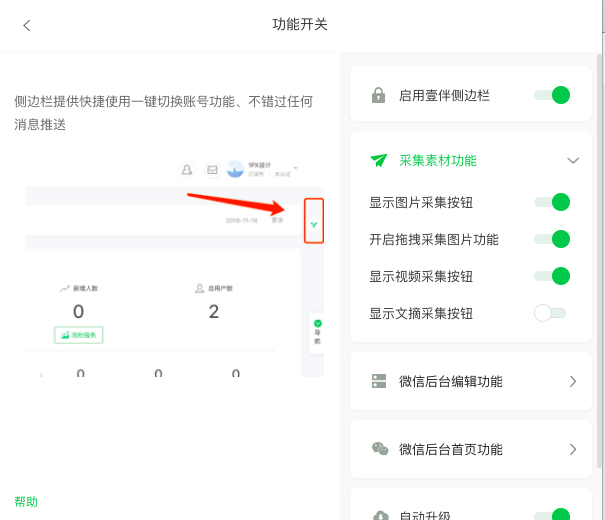Open the 微信后台首页功能 item label
The width and height of the screenshot is (605, 520).
[450, 449]
